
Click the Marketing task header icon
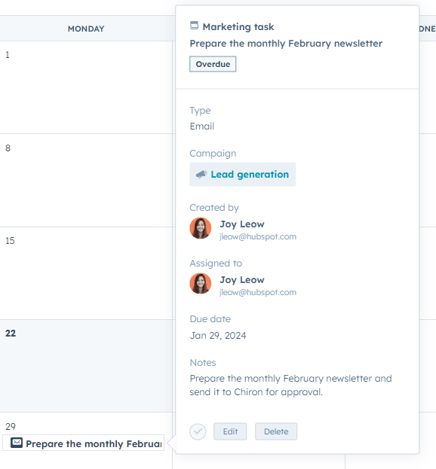pyautogui.click(x=194, y=25)
